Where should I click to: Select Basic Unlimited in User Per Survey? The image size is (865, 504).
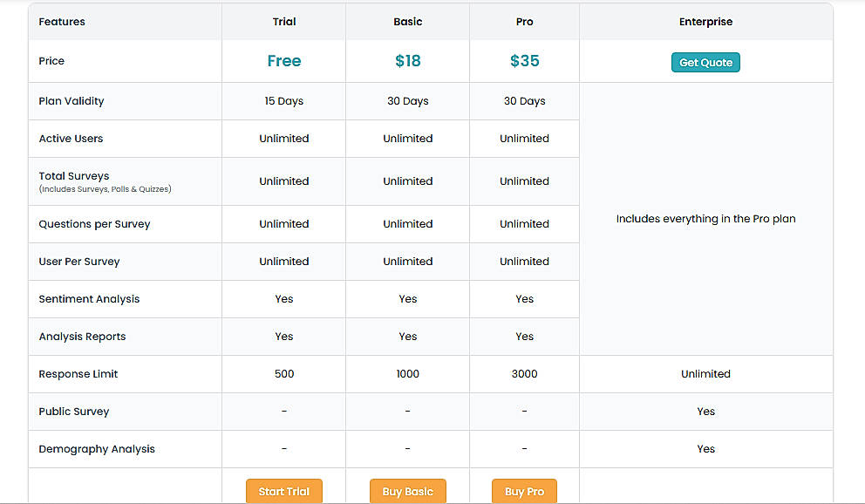tap(408, 262)
